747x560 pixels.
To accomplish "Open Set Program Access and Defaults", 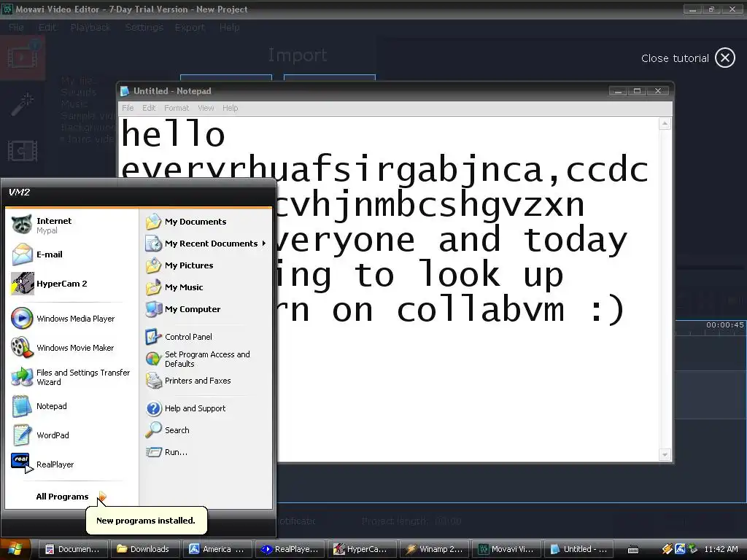I will coord(206,359).
